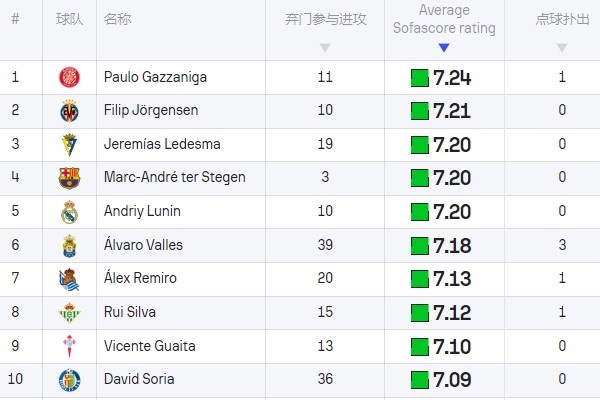Viewport: 600px width, 400px height.
Task: Click the 球队 column header
Action: tap(69, 20)
